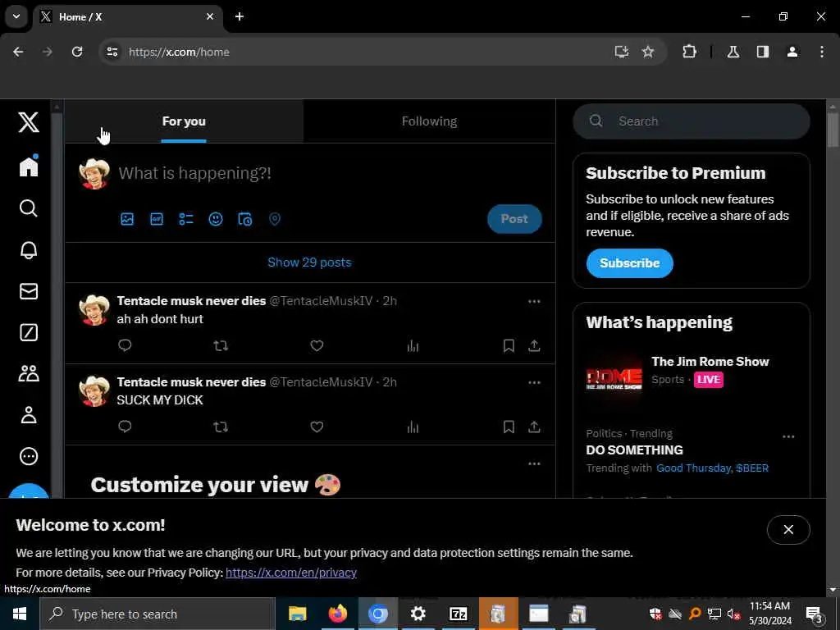Image resolution: width=840 pixels, height=630 pixels.
Task: Dismiss the Welcome to x.com banner
Action: click(788, 529)
